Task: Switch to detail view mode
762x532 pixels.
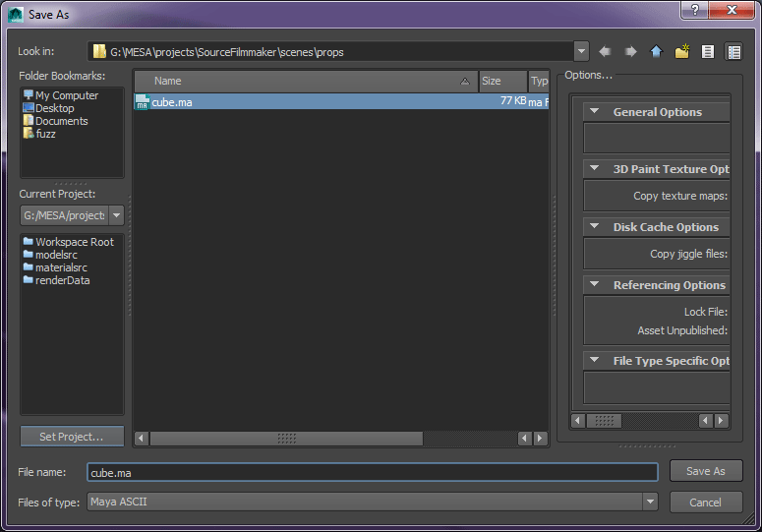Action: (733, 51)
